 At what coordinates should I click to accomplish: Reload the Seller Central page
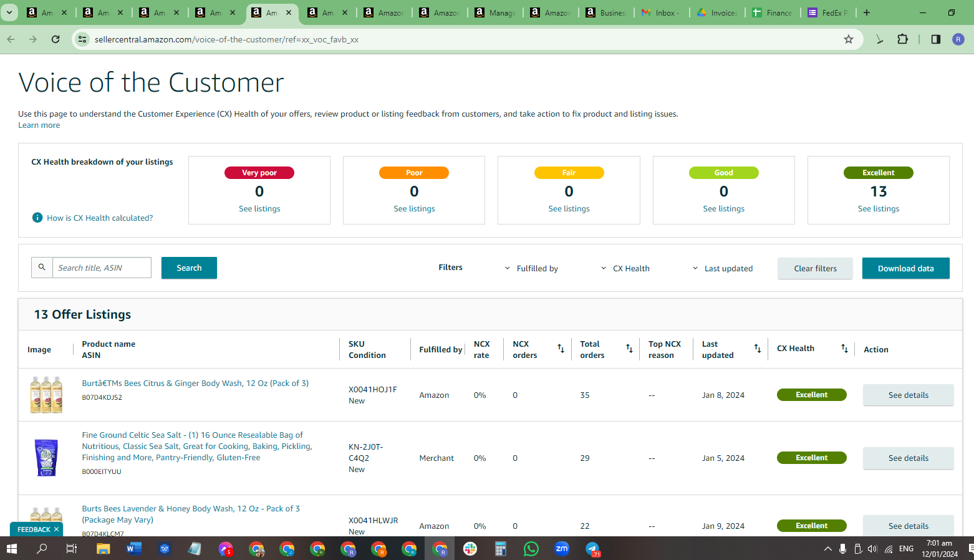55,39
